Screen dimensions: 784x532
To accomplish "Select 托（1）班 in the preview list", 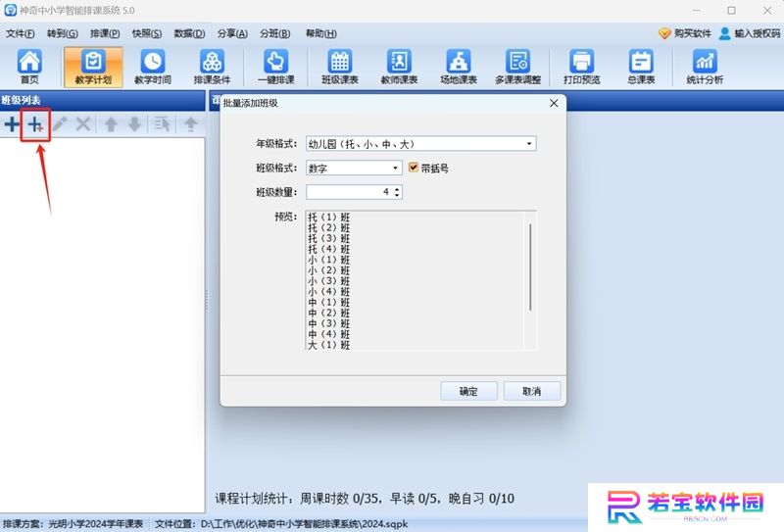I will pyautogui.click(x=329, y=217).
